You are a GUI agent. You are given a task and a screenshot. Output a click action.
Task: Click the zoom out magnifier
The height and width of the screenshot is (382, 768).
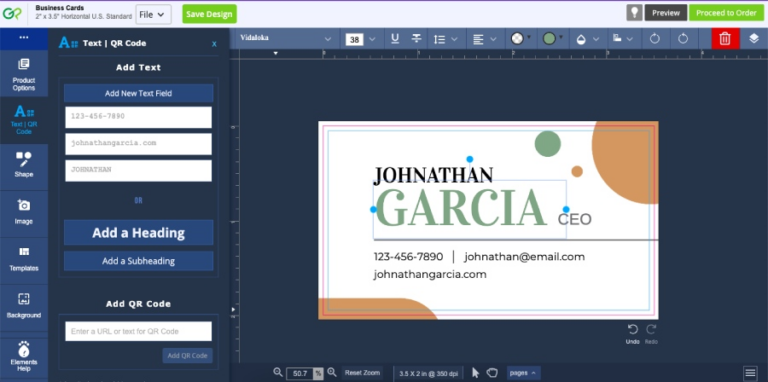(x=278, y=373)
